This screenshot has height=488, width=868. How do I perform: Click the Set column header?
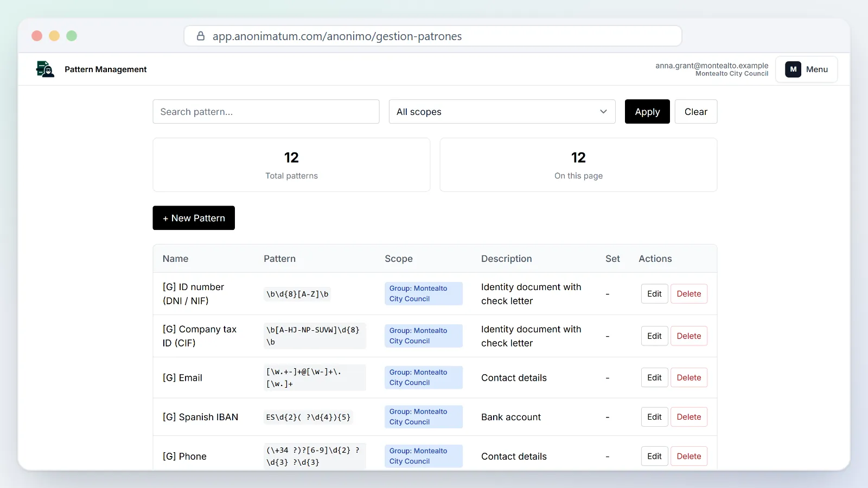point(612,259)
